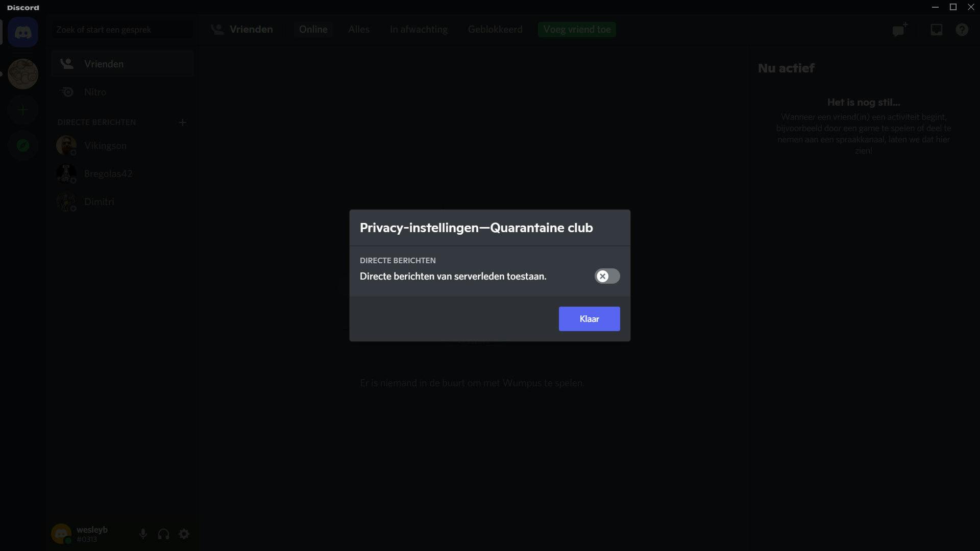Open direct message with Vikingson
Image resolution: width=980 pixels, height=551 pixels.
[105, 145]
